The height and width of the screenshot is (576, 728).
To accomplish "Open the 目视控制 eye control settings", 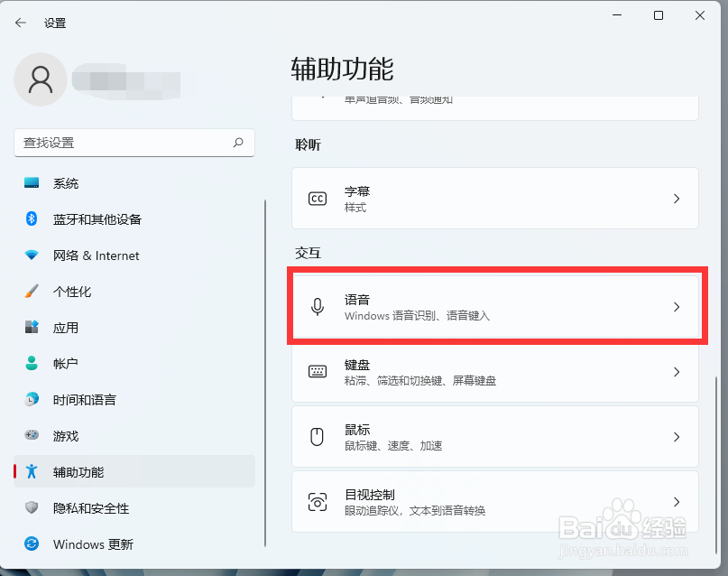I will (495, 502).
